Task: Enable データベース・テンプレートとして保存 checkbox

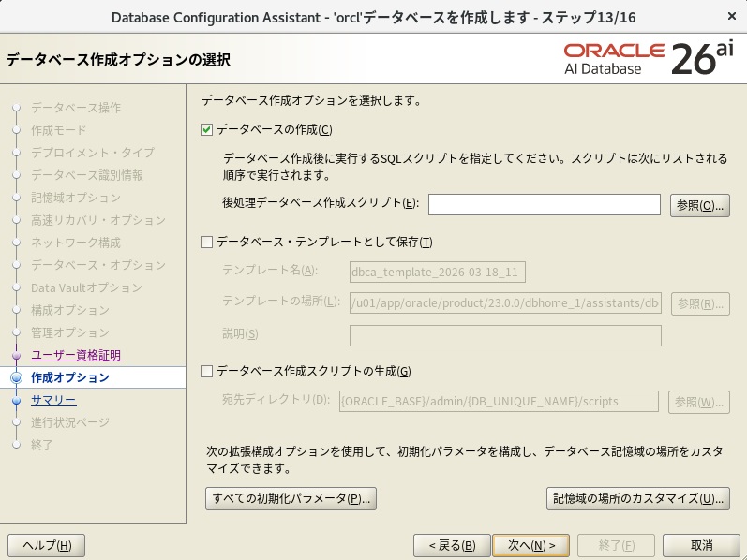Action: point(206,242)
